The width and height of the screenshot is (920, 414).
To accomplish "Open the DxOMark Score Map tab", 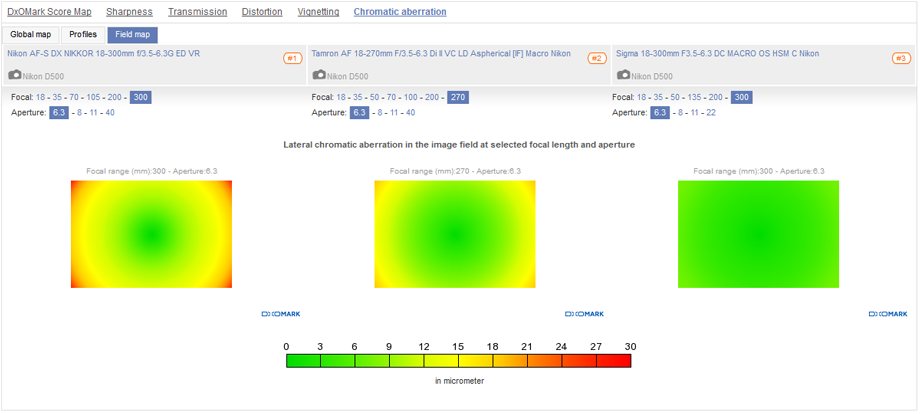I will pos(49,12).
